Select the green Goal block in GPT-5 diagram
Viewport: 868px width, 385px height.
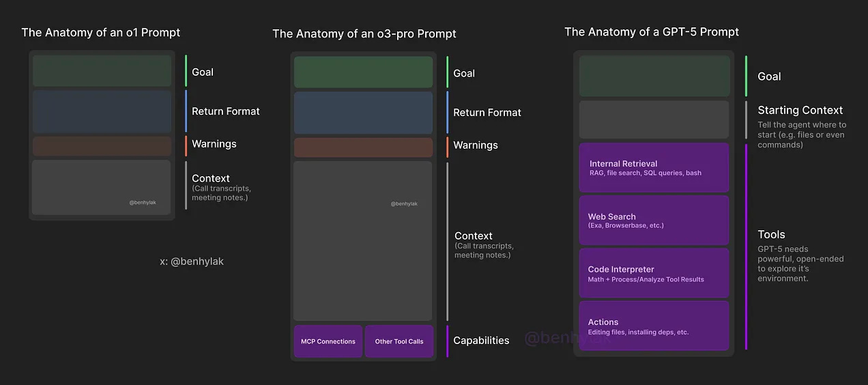[654, 76]
